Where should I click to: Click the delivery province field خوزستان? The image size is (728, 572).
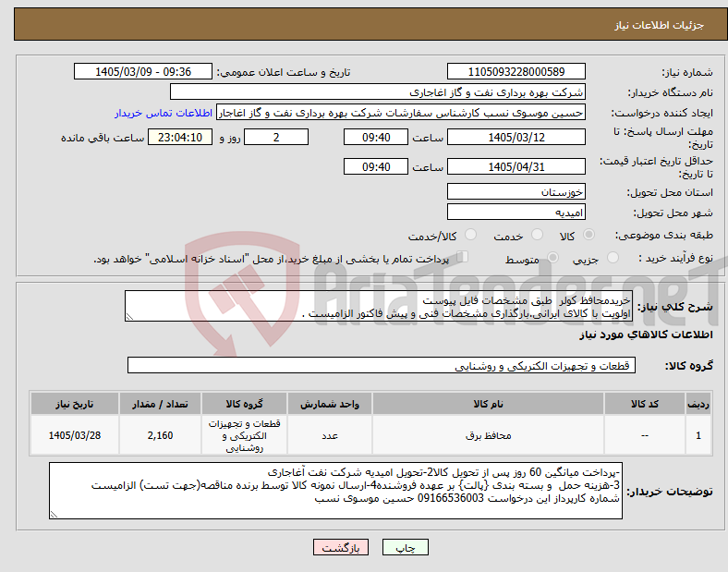[x=516, y=192]
